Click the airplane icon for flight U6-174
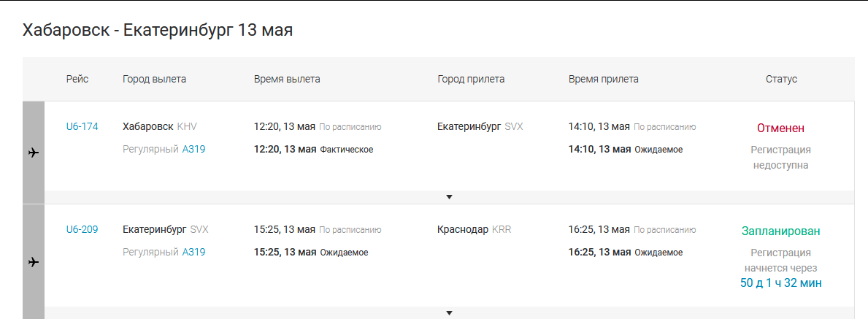Screen dimensions: 868x319 34,153
